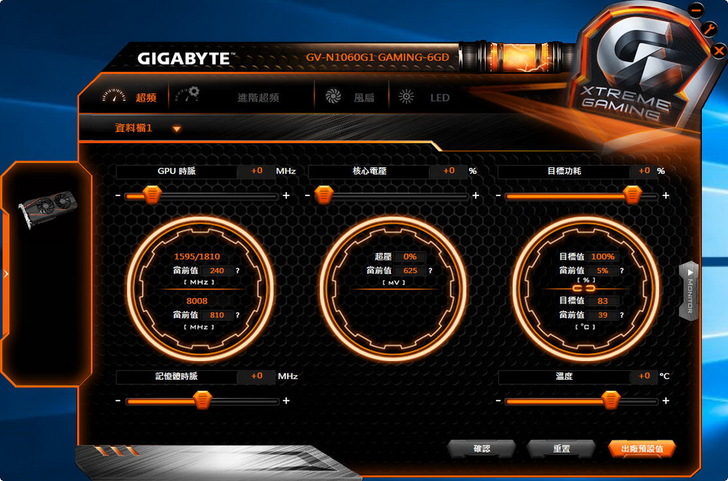Click the 目標值 83 temperature target value
This screenshot has height=481, width=728.
click(603, 301)
